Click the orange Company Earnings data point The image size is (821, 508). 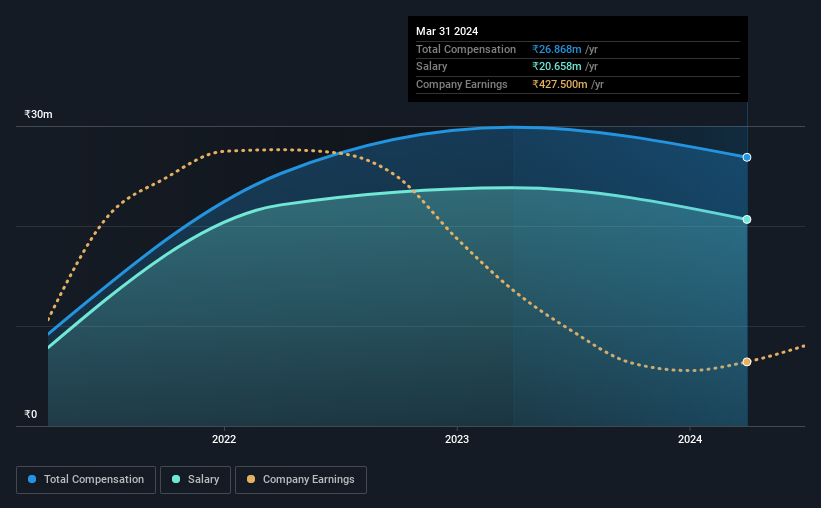click(x=747, y=362)
